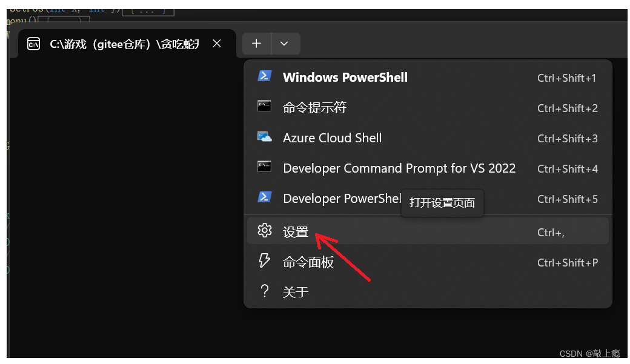Open Azure Cloud Shell from the menu
Screen dimensions: 630x364
click(x=333, y=138)
